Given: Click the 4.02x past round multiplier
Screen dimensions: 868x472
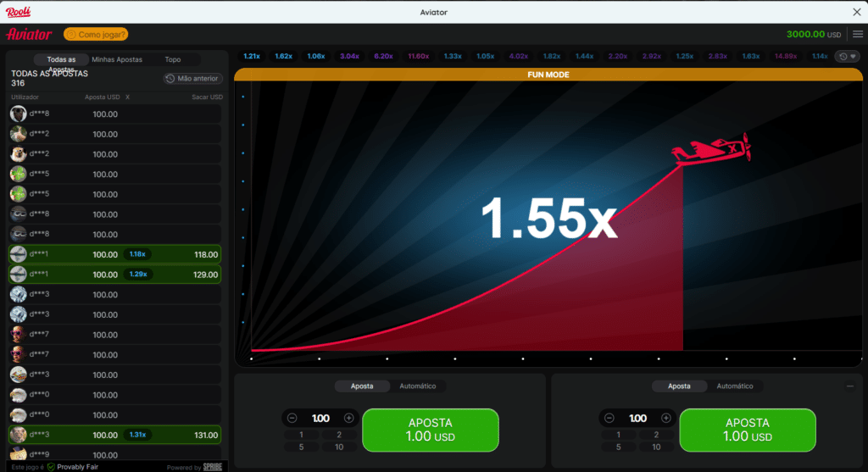Looking at the screenshot, I should coord(518,57).
